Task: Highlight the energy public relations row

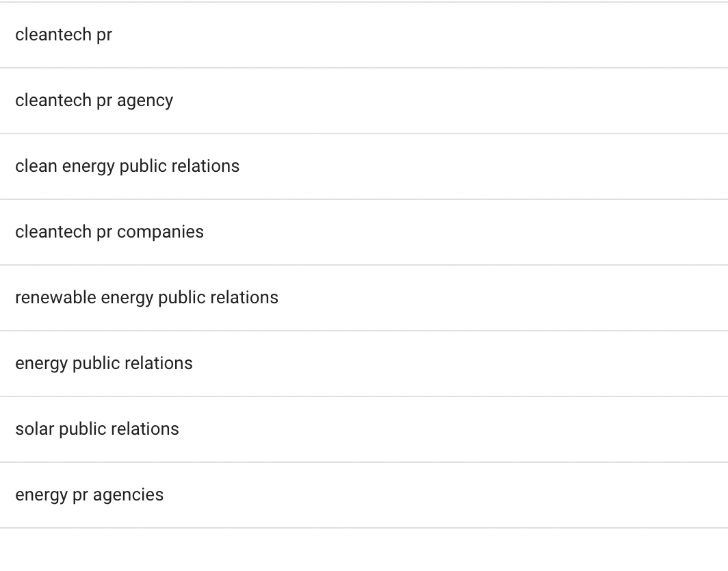Action: [x=364, y=364]
